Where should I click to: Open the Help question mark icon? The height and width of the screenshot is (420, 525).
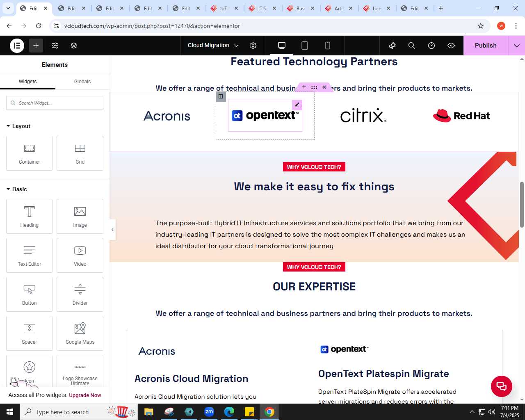(x=431, y=46)
